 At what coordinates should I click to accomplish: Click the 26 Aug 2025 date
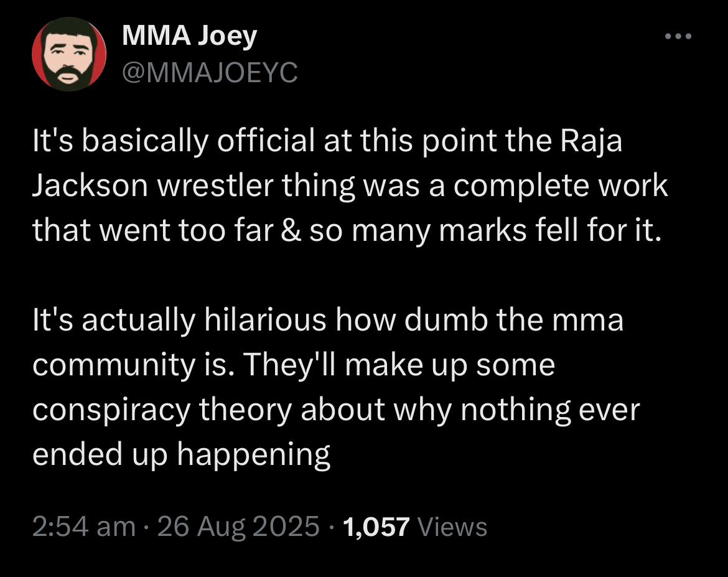(x=239, y=527)
